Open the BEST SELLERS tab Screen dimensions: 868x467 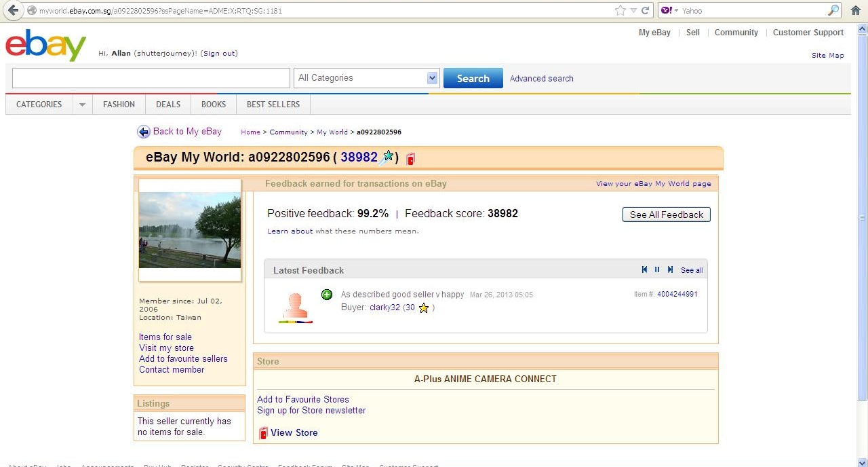(x=273, y=105)
